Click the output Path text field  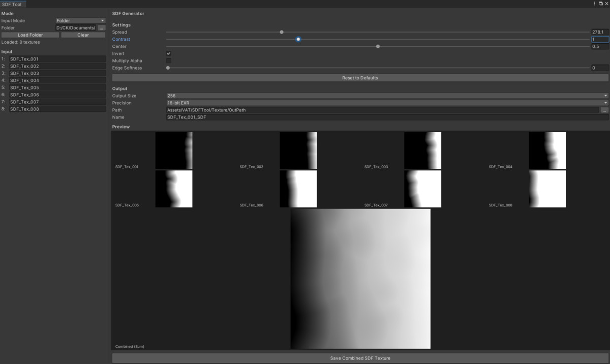pyautogui.click(x=383, y=110)
